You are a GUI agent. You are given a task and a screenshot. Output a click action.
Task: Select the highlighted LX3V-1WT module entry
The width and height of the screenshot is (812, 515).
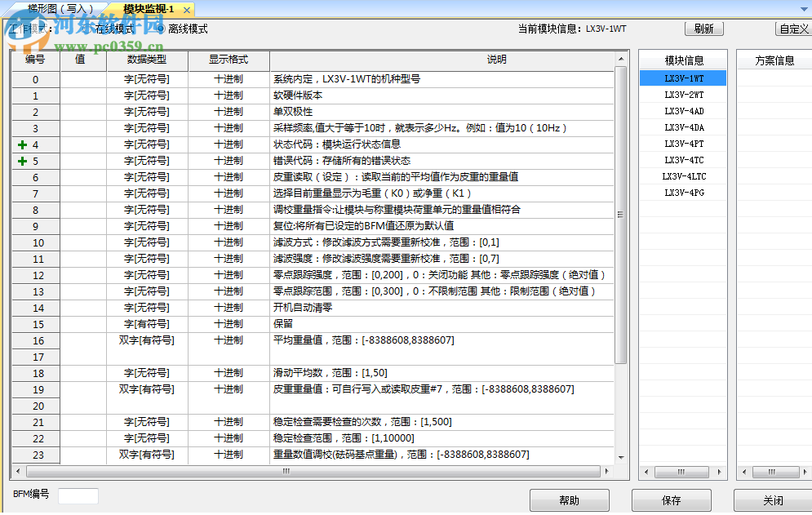click(x=685, y=78)
